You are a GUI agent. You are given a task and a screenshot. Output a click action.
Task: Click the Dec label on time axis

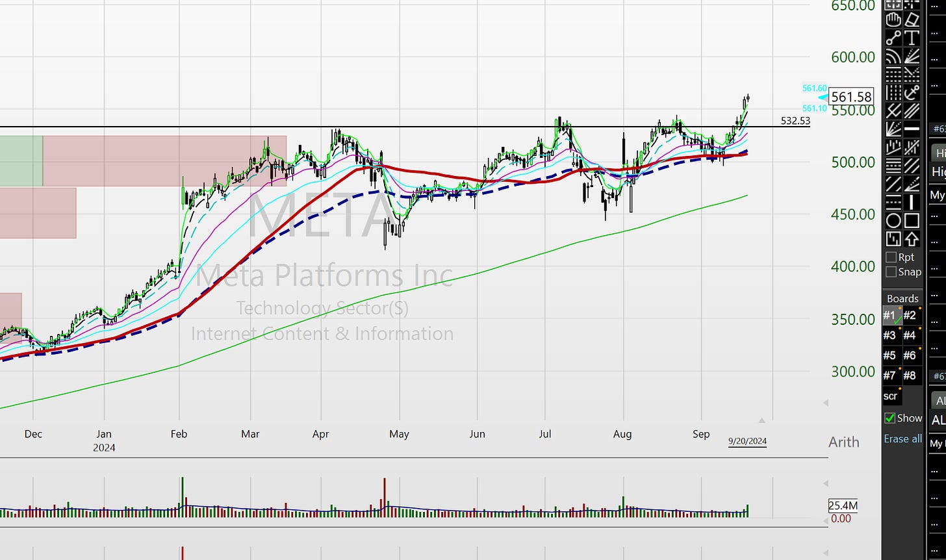(x=33, y=434)
